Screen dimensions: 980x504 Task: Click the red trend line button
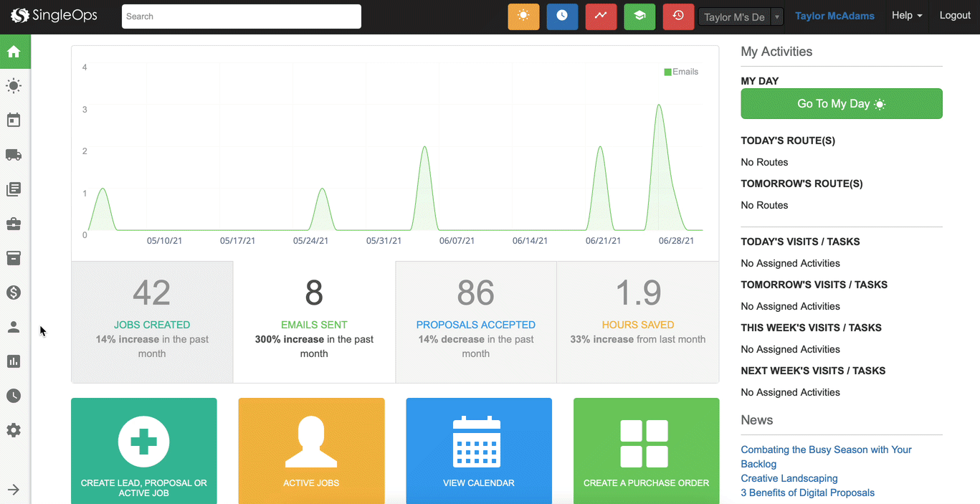(601, 16)
